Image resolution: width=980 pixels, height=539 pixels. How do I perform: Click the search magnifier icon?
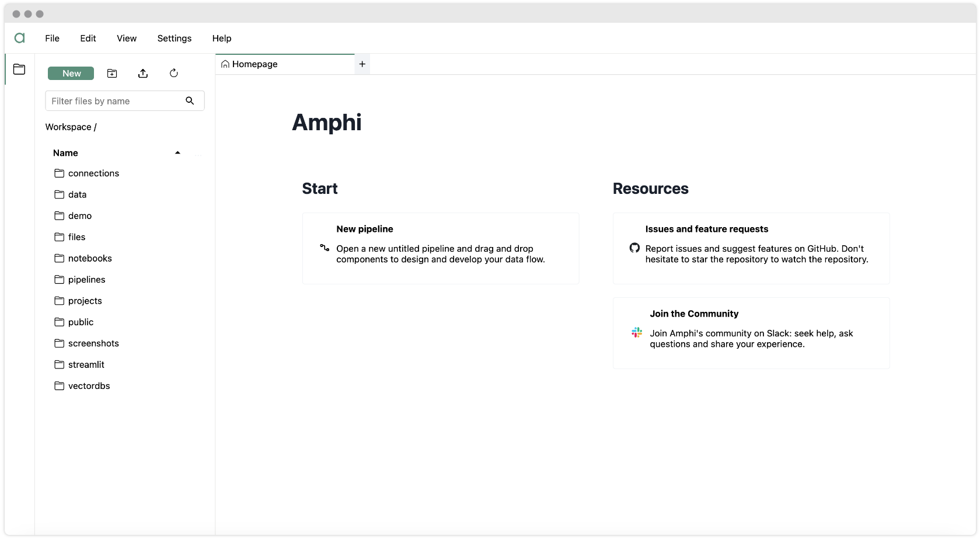190,100
